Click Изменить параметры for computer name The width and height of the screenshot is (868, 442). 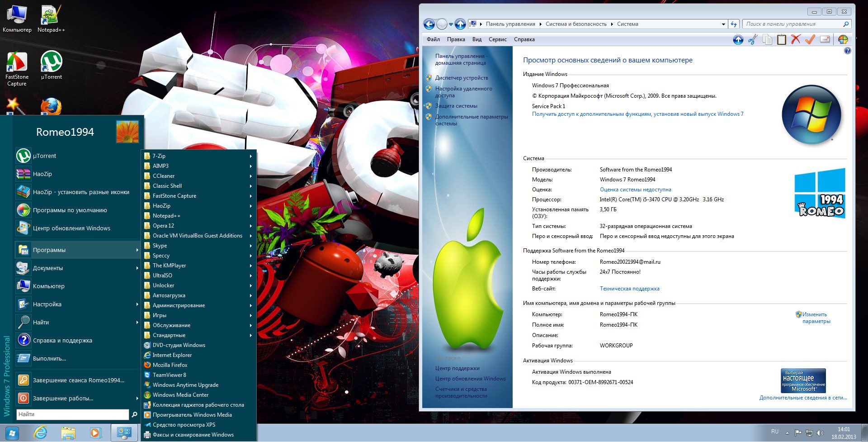[816, 318]
